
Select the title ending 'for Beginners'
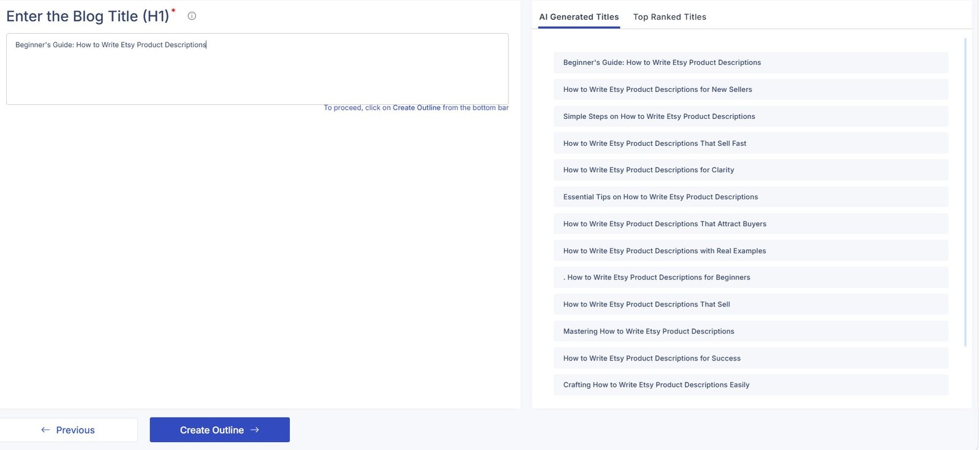click(751, 277)
